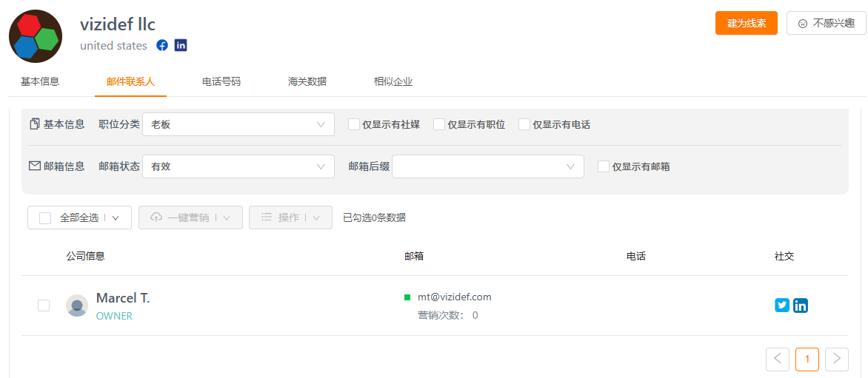Toggle 仅显示有职位 checkbox

(439, 124)
